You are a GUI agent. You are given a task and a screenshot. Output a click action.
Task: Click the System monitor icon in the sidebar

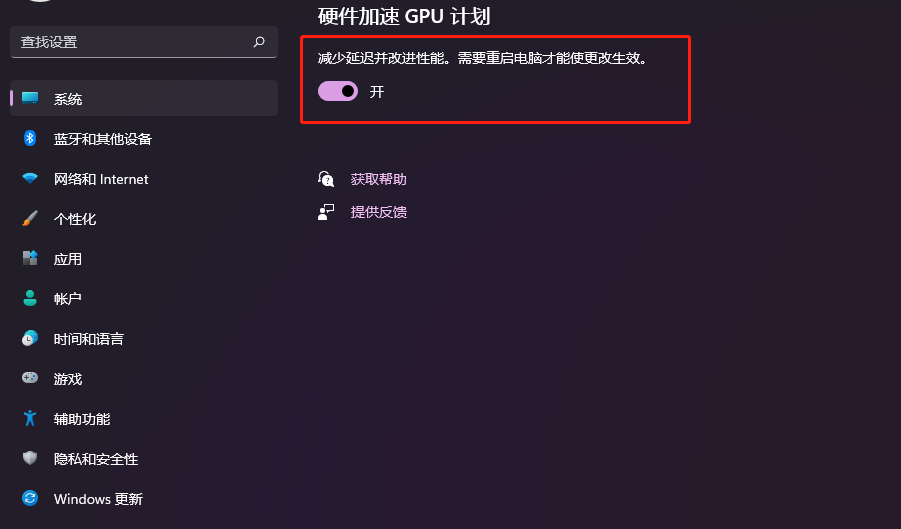(x=30, y=98)
